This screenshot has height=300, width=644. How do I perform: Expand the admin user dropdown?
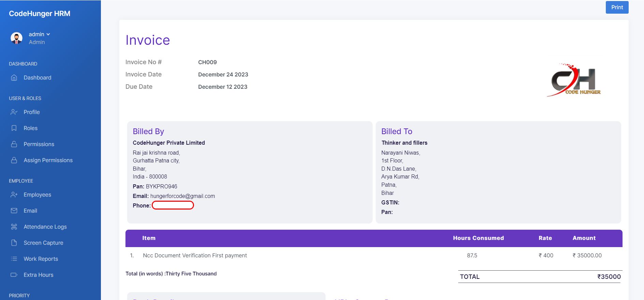point(40,34)
